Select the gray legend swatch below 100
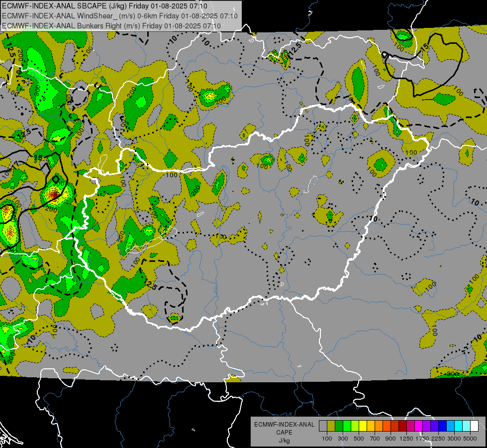 (323, 426)
